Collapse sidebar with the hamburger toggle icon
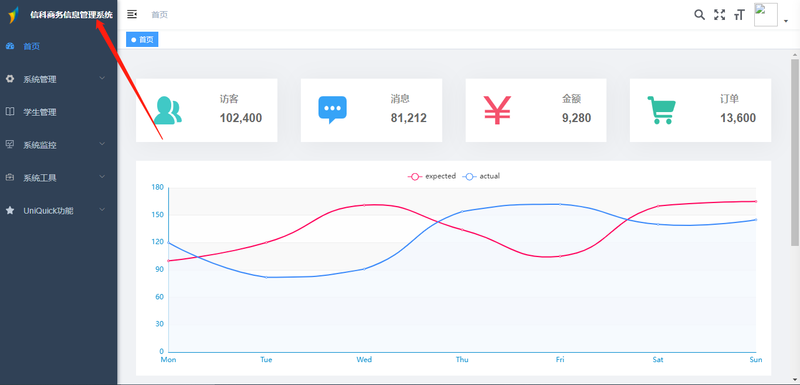Image resolution: width=800 pixels, height=385 pixels. [x=132, y=14]
